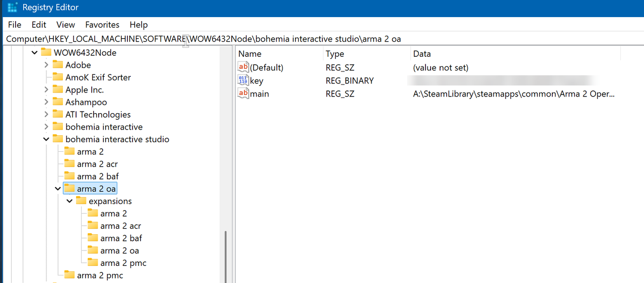Click the Apple Inc. folder icon
Screen dimensions: 644x283
pos(57,89)
